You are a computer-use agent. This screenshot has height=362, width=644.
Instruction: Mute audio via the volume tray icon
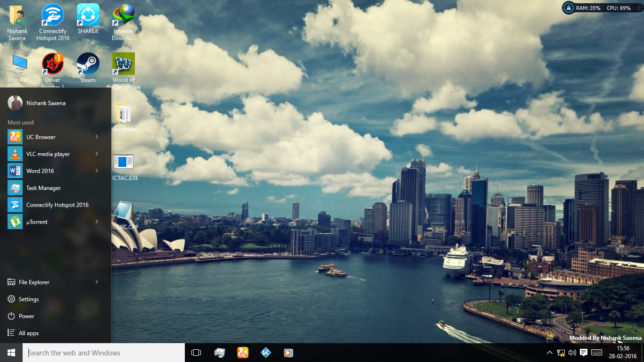[572, 352]
